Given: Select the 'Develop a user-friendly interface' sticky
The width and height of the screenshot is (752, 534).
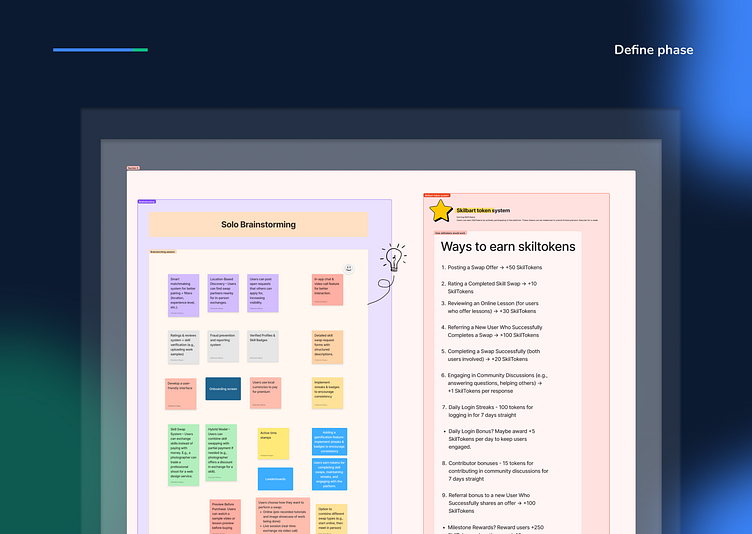Looking at the screenshot, I should point(180,393).
